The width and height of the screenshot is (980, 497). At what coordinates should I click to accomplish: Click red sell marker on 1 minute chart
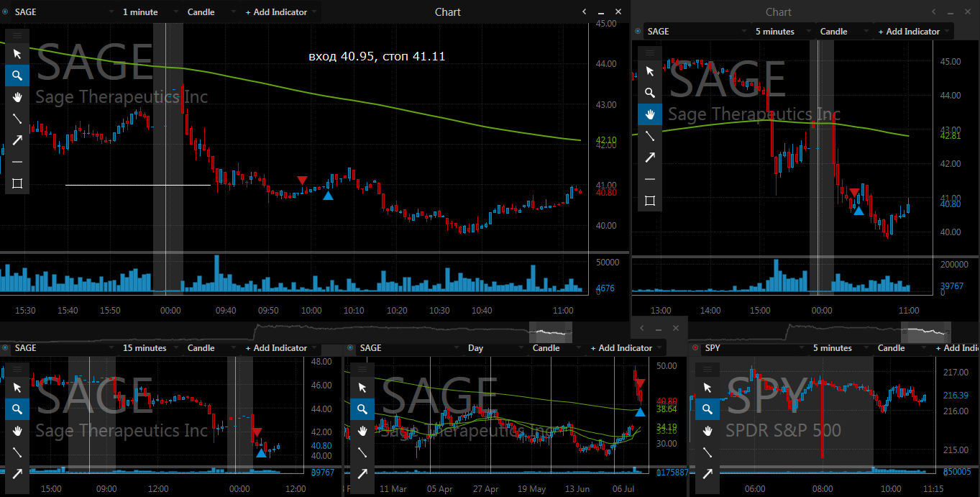tap(302, 181)
